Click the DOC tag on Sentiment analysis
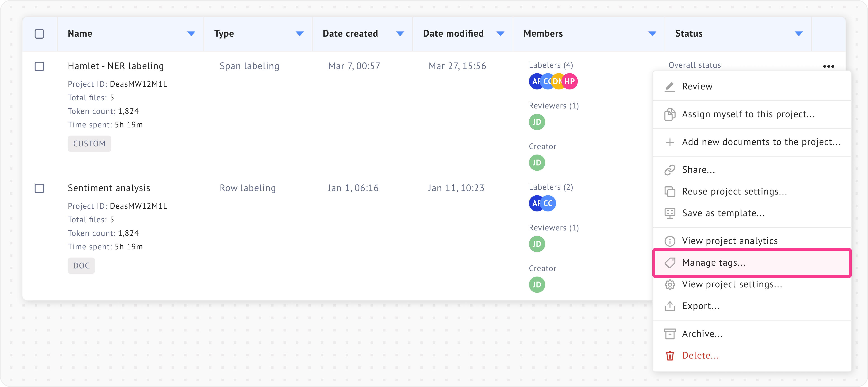 pyautogui.click(x=81, y=266)
